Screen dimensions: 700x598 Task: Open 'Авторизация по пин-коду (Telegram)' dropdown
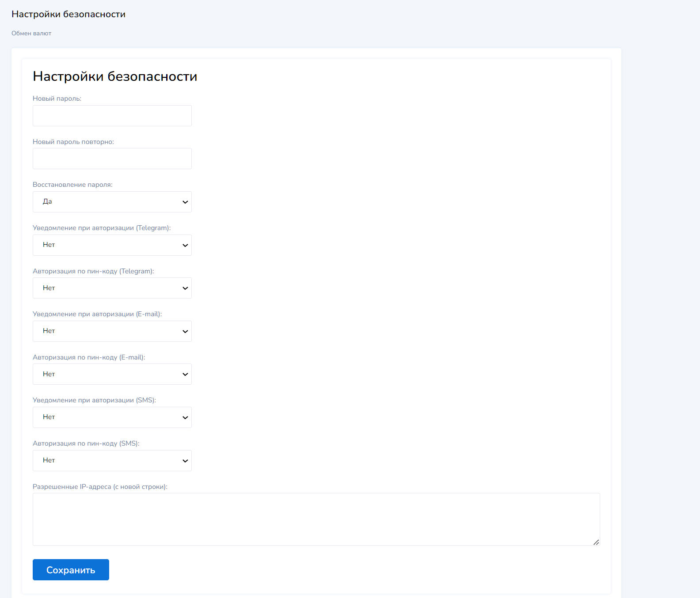click(x=112, y=288)
